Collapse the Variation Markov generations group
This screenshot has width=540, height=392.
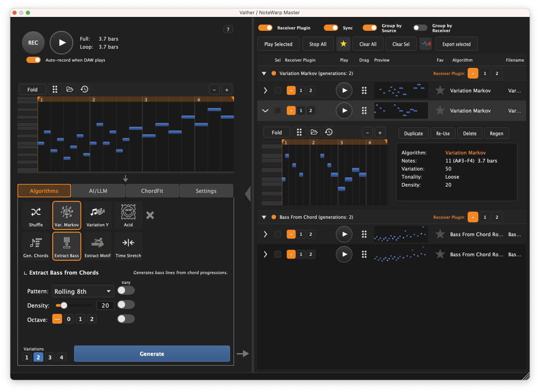click(x=264, y=73)
